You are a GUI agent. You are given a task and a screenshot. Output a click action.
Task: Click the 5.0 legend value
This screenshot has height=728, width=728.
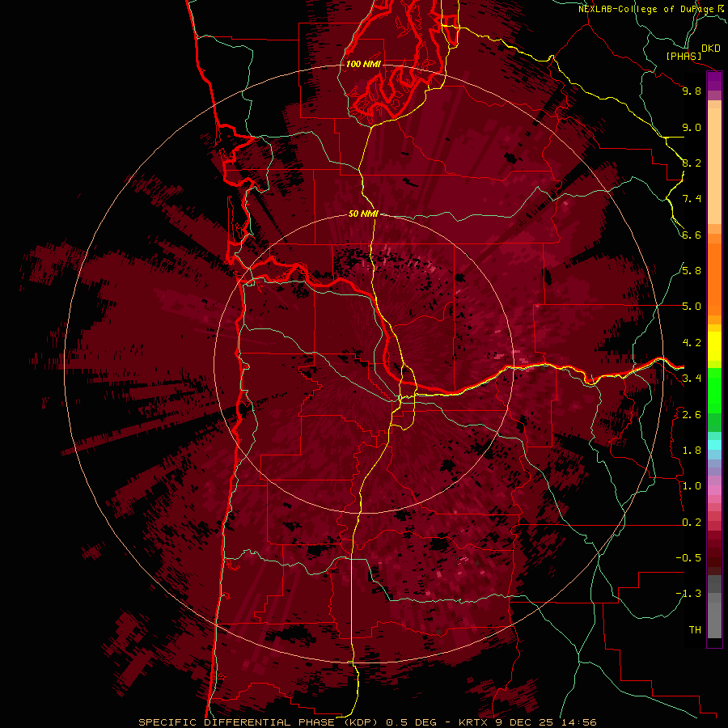tap(692, 307)
